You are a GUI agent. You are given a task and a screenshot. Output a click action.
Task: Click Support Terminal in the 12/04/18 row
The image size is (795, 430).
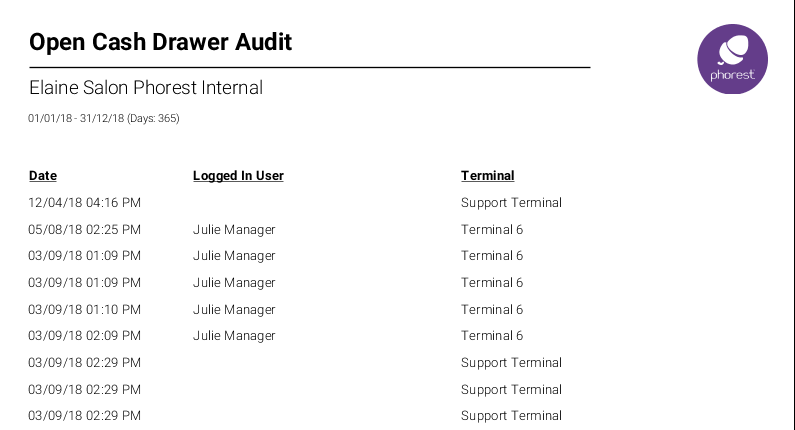pos(511,203)
